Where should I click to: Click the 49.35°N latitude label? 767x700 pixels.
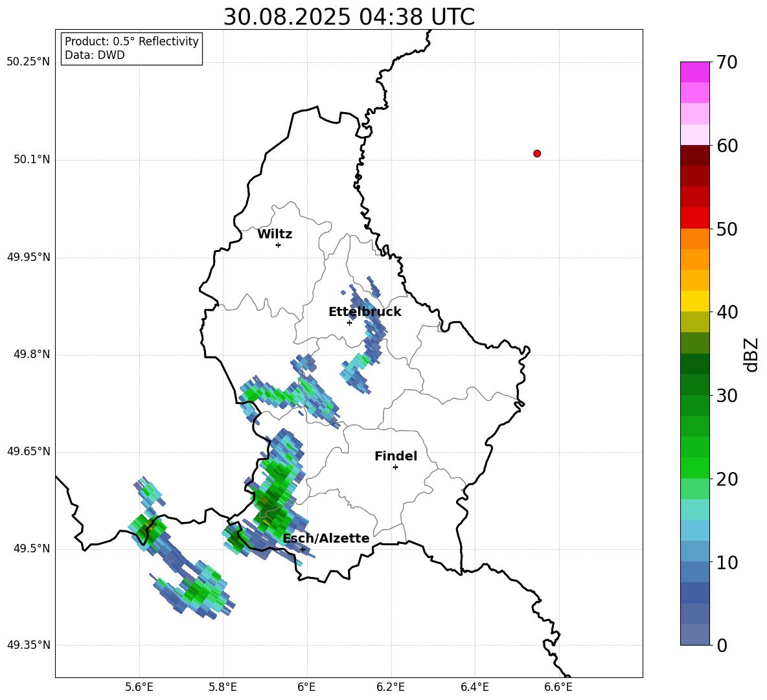pos(29,645)
